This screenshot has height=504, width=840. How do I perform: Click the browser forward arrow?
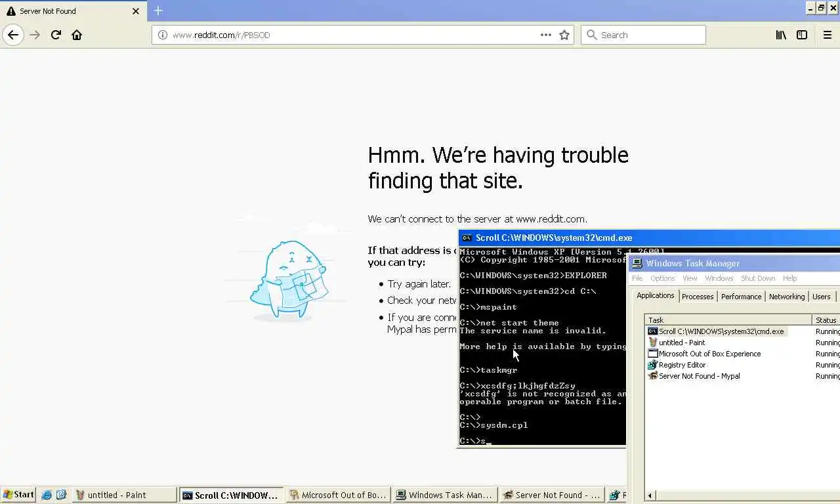pyautogui.click(x=35, y=35)
